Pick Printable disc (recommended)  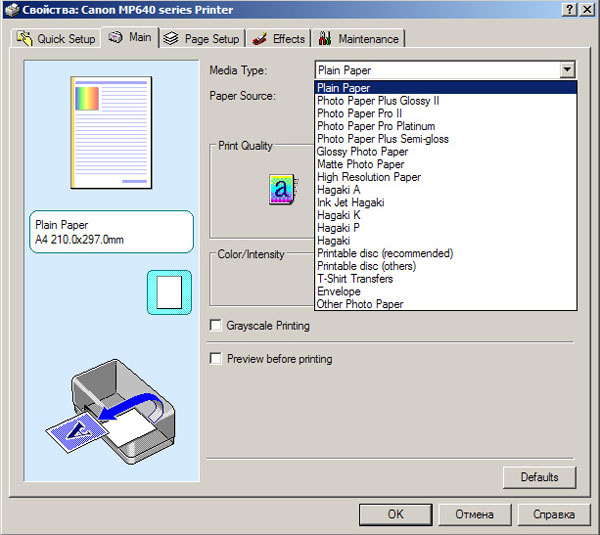tap(446, 253)
